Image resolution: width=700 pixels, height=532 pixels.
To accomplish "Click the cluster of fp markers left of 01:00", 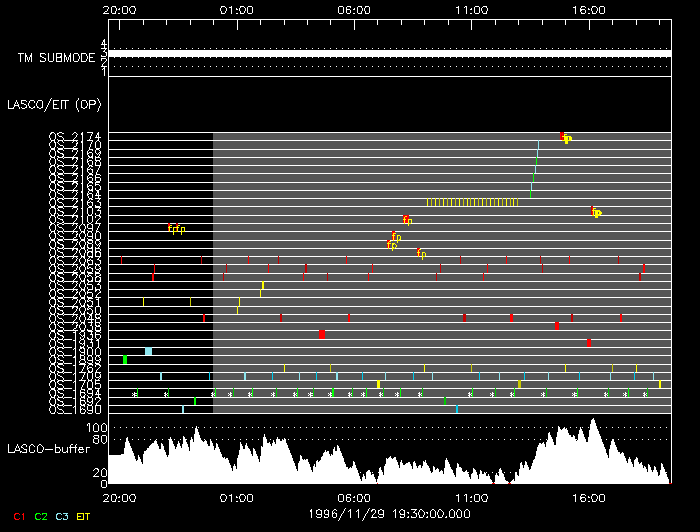I will 176,229.
